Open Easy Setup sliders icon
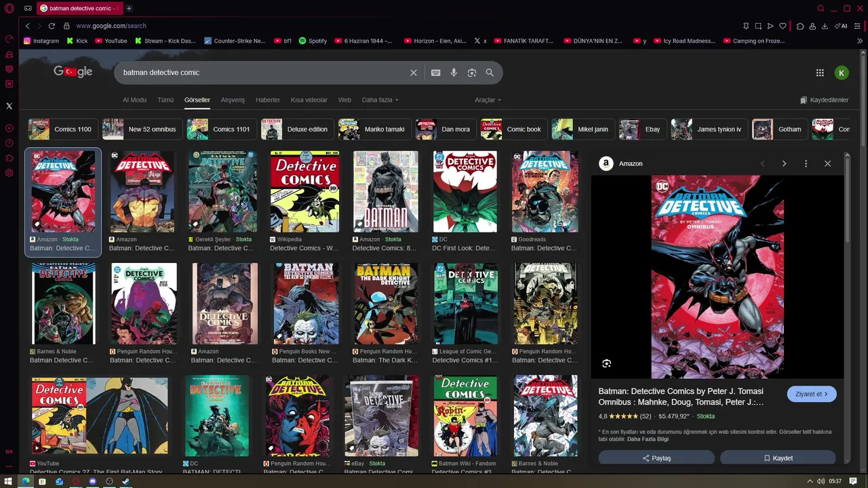868x488 pixels. tap(857, 26)
